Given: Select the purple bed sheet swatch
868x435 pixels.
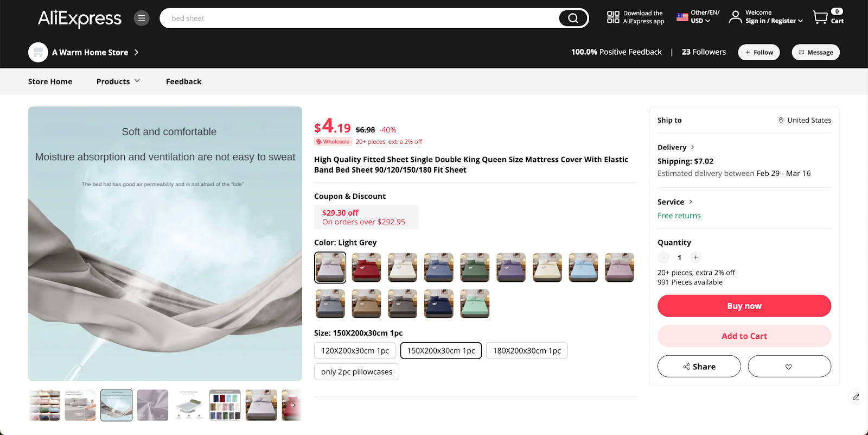Looking at the screenshot, I should tap(511, 267).
